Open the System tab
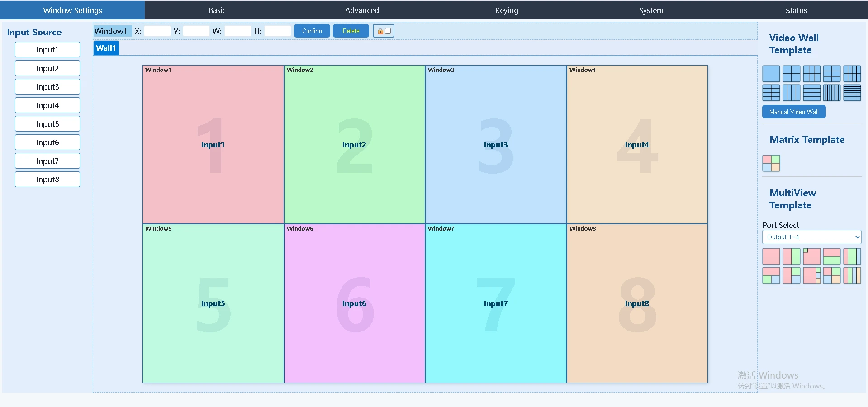 [651, 10]
